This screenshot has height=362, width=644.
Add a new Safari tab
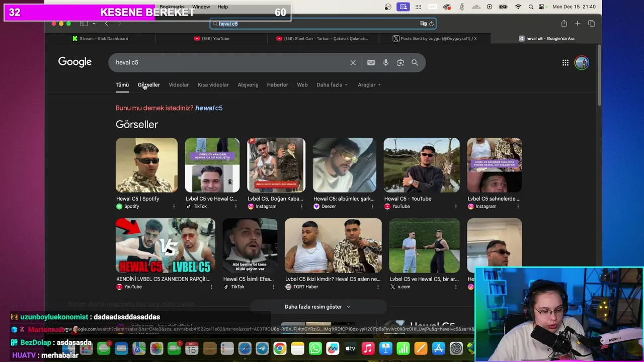(x=578, y=24)
